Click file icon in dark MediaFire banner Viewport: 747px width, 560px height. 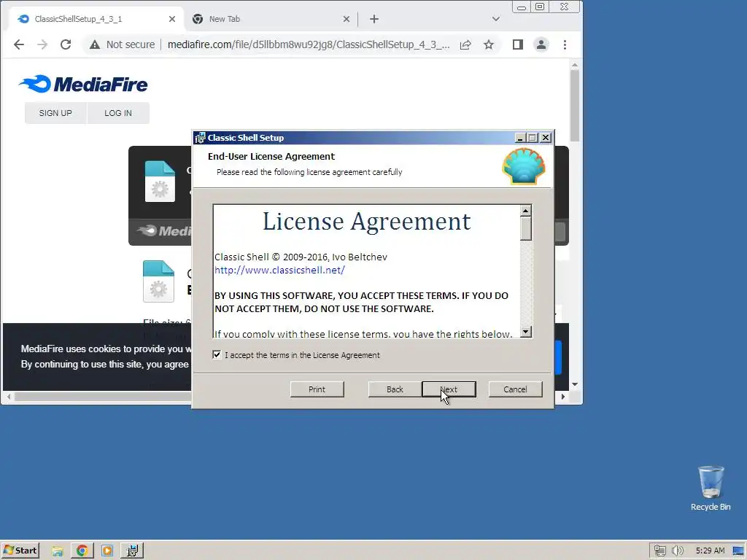[160, 182]
